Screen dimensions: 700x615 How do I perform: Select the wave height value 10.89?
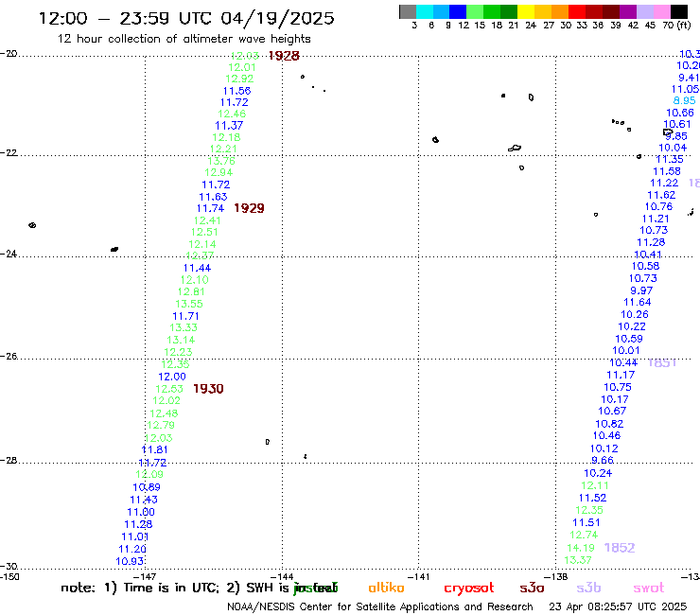(147, 487)
